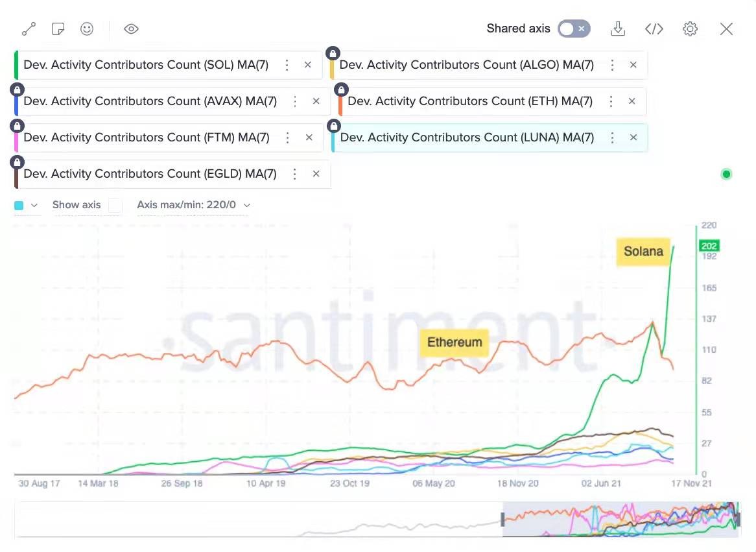Viewport: 756px width, 552px height.
Task: Toggle the eye visibility icon
Action: pos(131,29)
